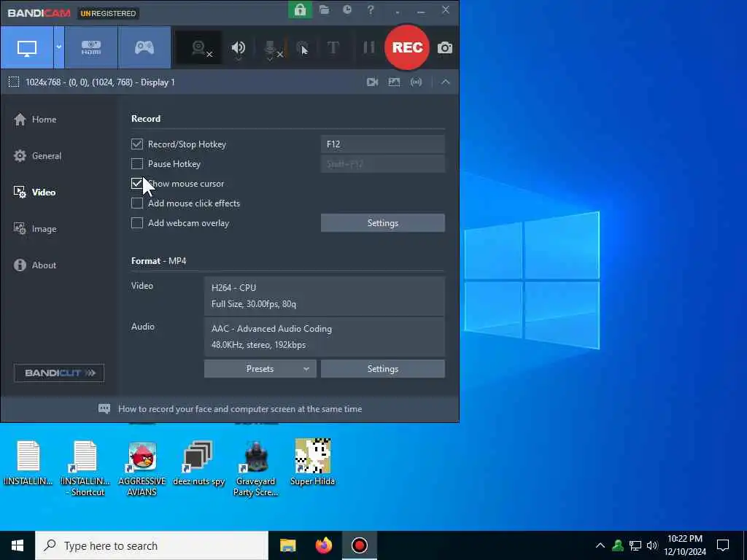The width and height of the screenshot is (747, 560).
Task: Select the Video section
Action: [x=35, y=192]
